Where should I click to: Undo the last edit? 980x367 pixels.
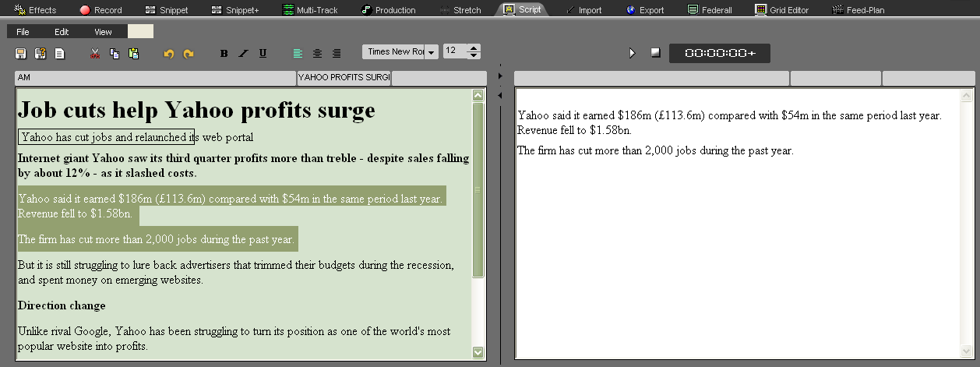168,54
